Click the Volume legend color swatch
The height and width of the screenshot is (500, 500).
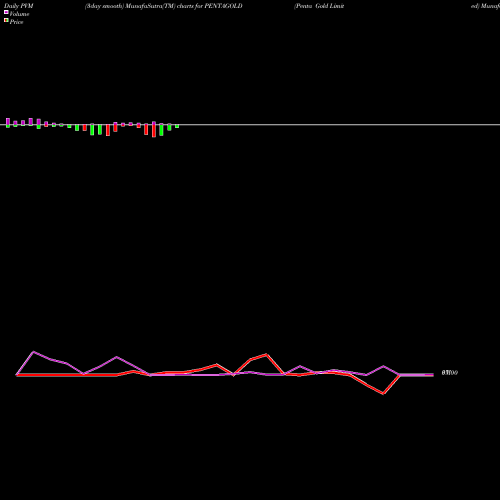coord(6,12)
